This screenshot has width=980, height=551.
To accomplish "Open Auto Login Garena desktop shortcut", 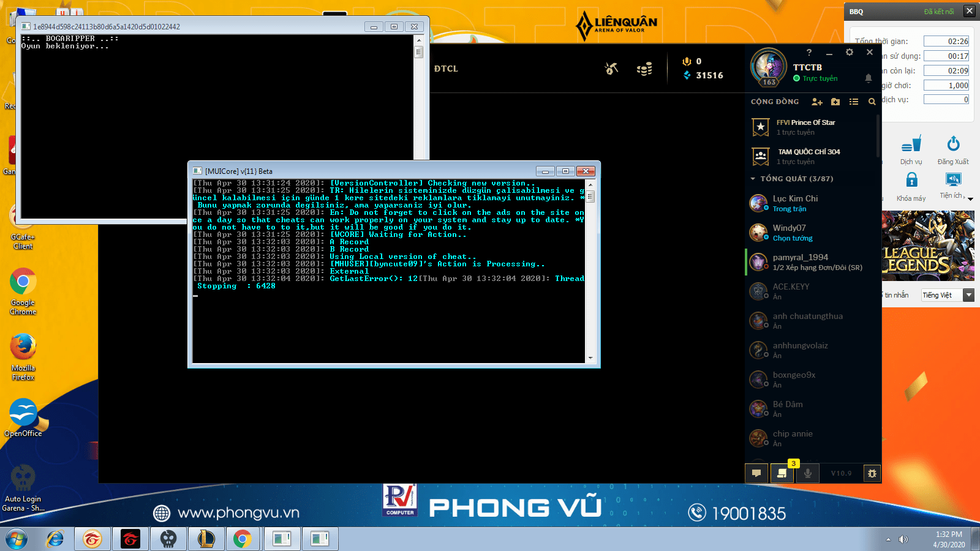I will pyautogui.click(x=23, y=488).
